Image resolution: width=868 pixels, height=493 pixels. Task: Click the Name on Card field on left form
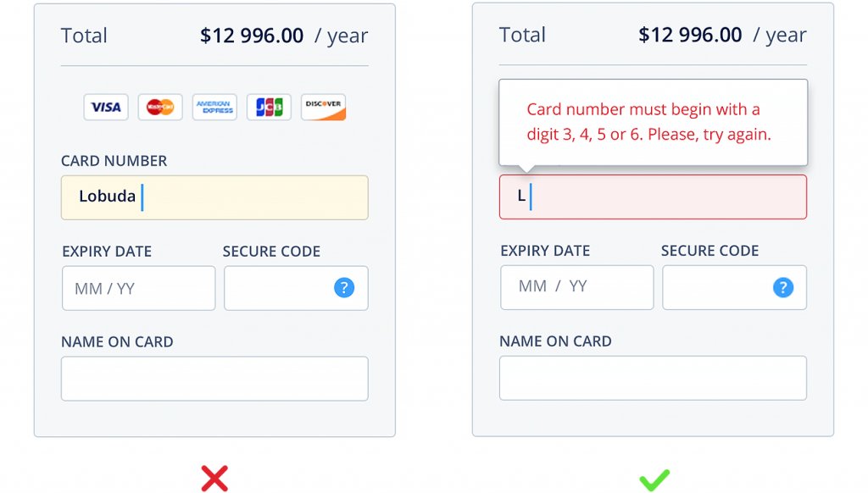(x=214, y=379)
